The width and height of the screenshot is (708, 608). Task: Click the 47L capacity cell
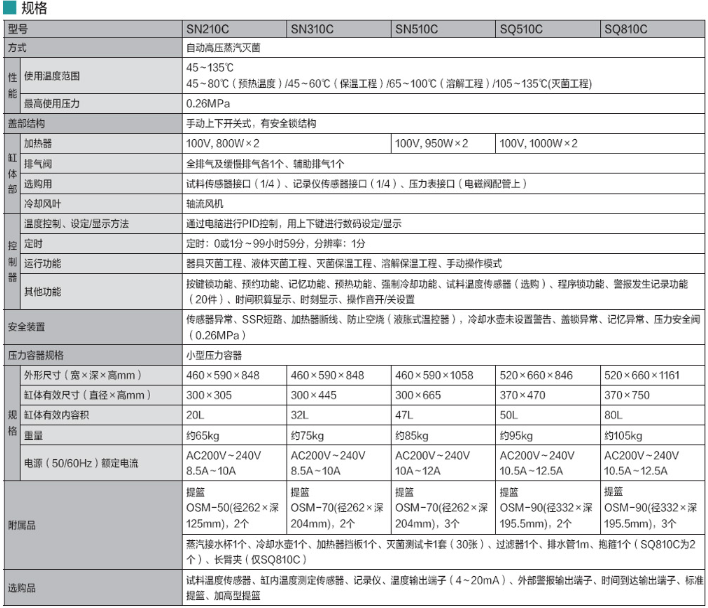click(x=443, y=415)
